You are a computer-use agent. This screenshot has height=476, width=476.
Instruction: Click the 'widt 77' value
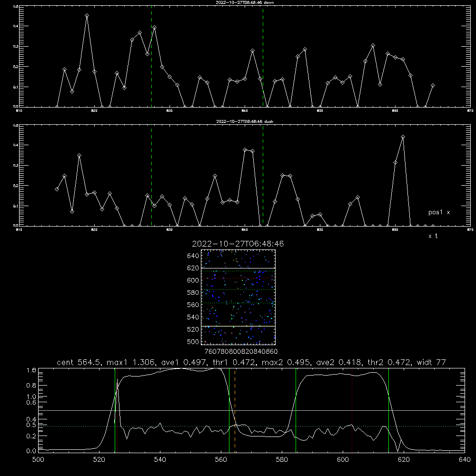point(431,362)
